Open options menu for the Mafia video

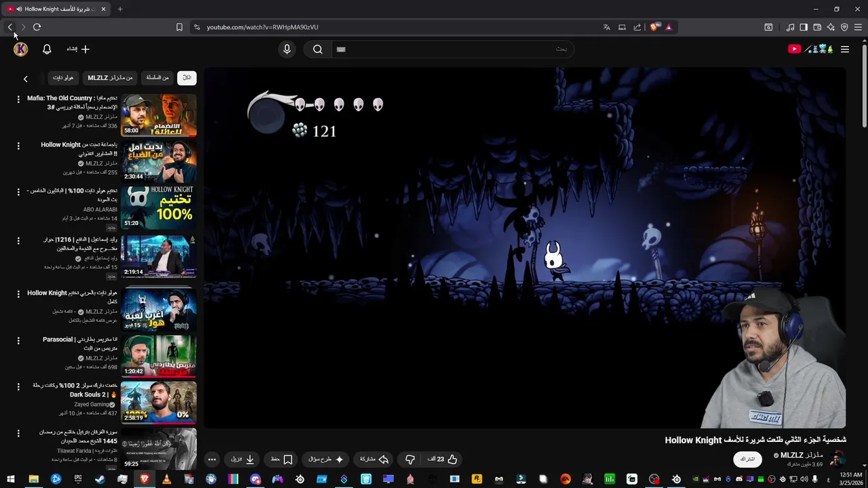pyautogui.click(x=18, y=100)
